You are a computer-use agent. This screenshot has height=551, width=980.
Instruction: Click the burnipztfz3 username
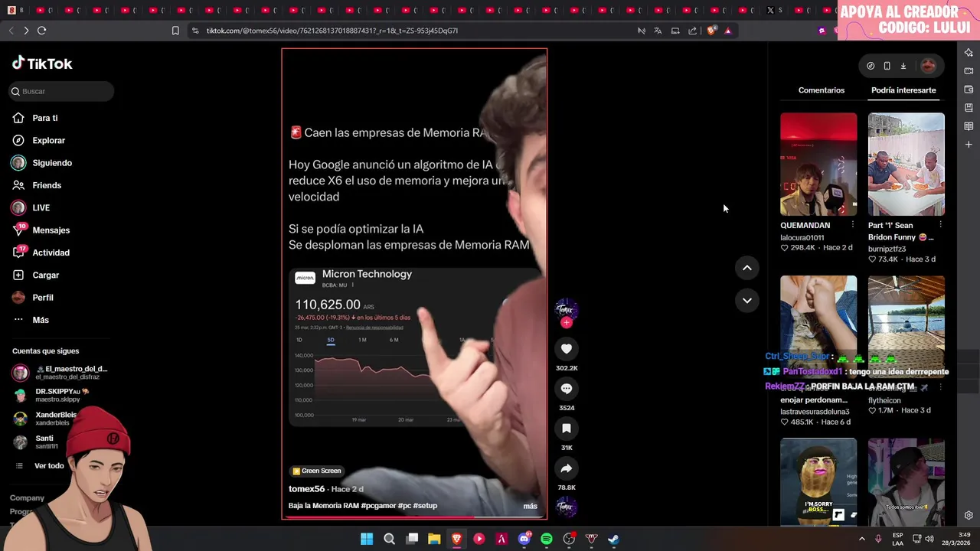887,249
